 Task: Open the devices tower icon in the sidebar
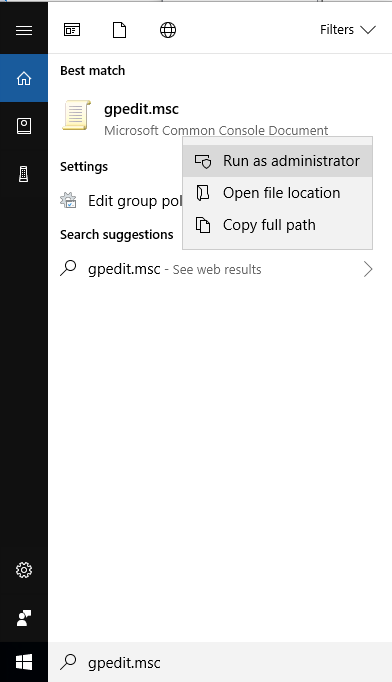(x=24, y=174)
